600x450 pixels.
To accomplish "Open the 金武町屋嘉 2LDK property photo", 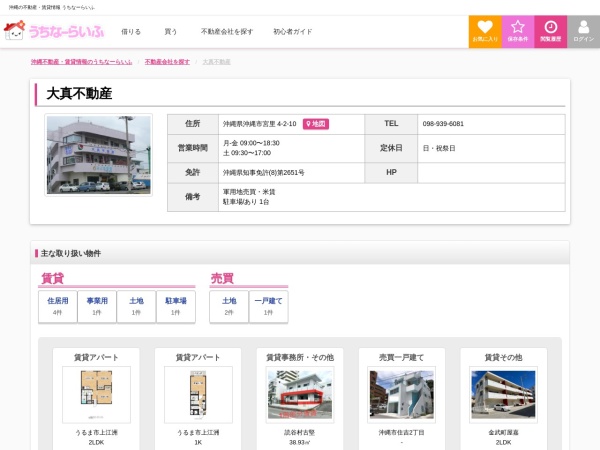I will 504,395.
